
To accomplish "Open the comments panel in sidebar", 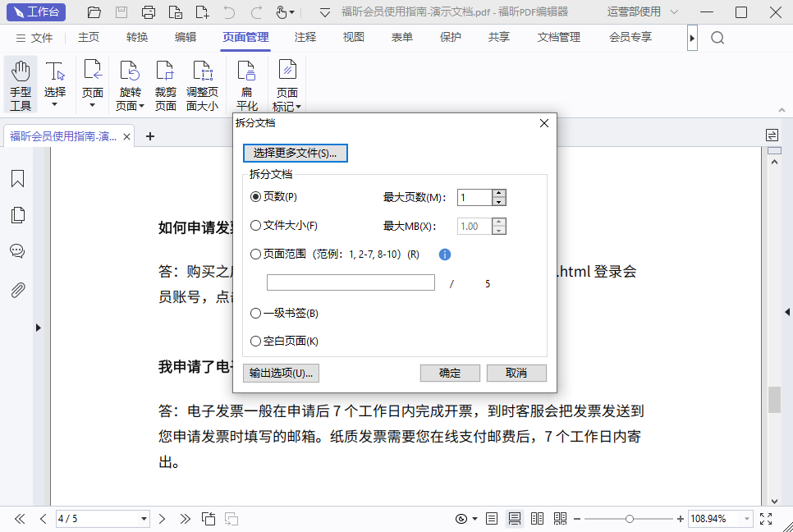I will tap(17, 251).
